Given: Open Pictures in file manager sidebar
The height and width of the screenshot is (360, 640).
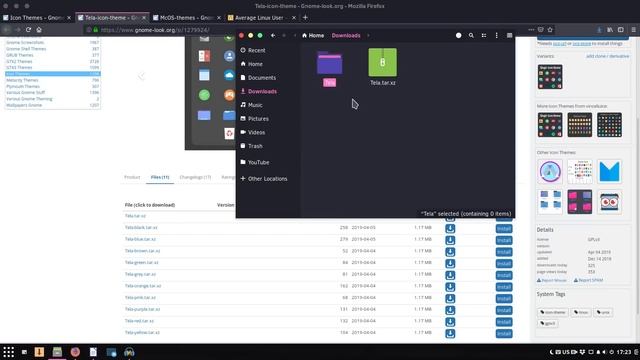Looking at the screenshot, I should [x=255, y=119].
